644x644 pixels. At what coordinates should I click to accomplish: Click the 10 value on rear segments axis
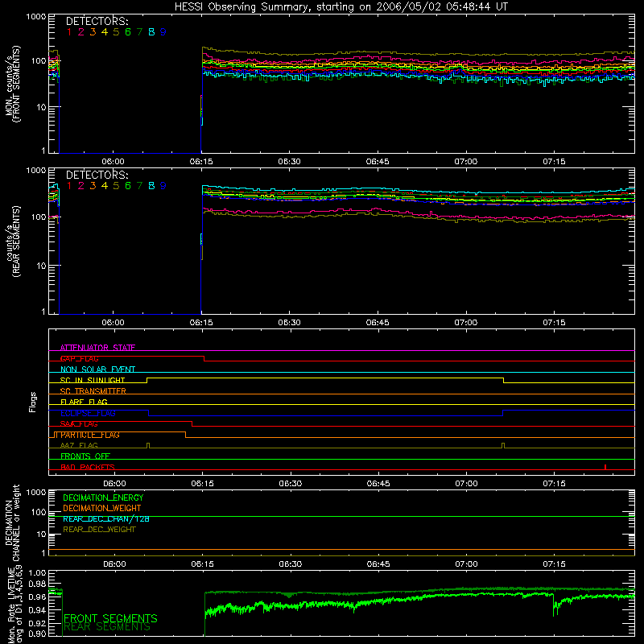pos(41,266)
